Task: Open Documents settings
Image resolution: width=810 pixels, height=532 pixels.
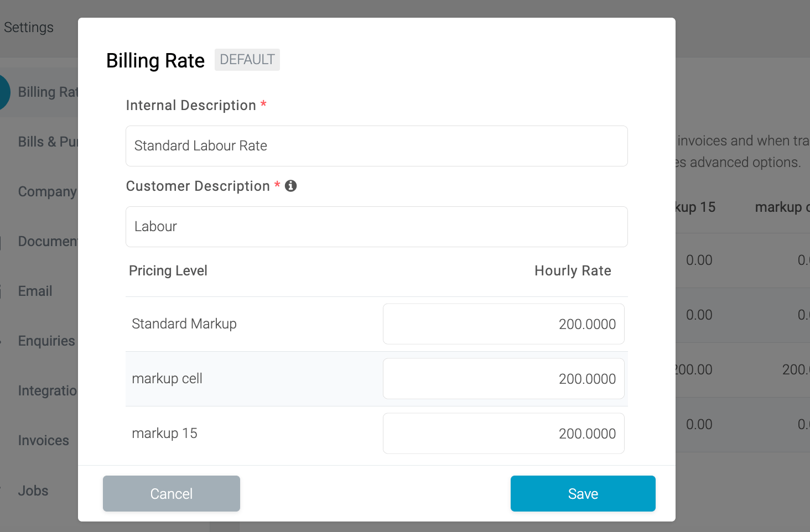Action: pos(49,241)
